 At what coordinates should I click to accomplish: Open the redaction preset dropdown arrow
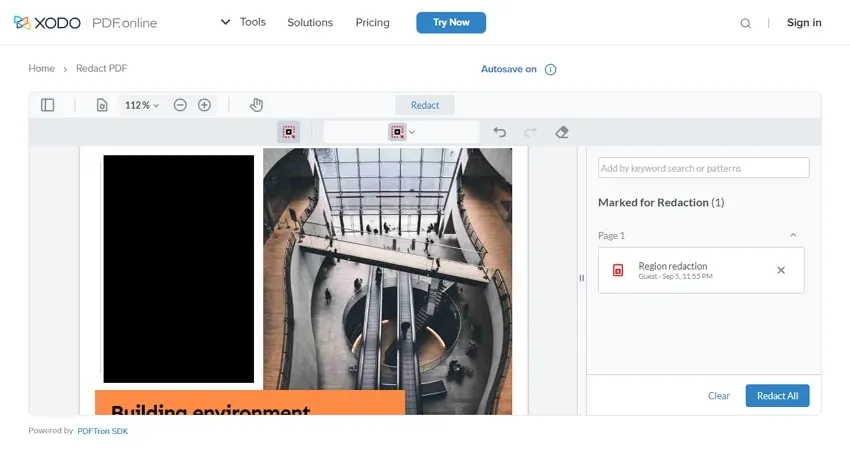pyautogui.click(x=412, y=132)
